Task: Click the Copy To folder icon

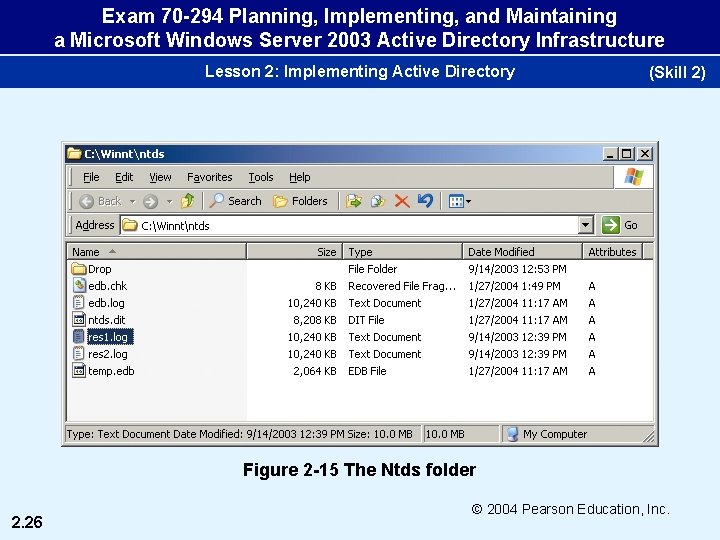Action: coord(377,201)
